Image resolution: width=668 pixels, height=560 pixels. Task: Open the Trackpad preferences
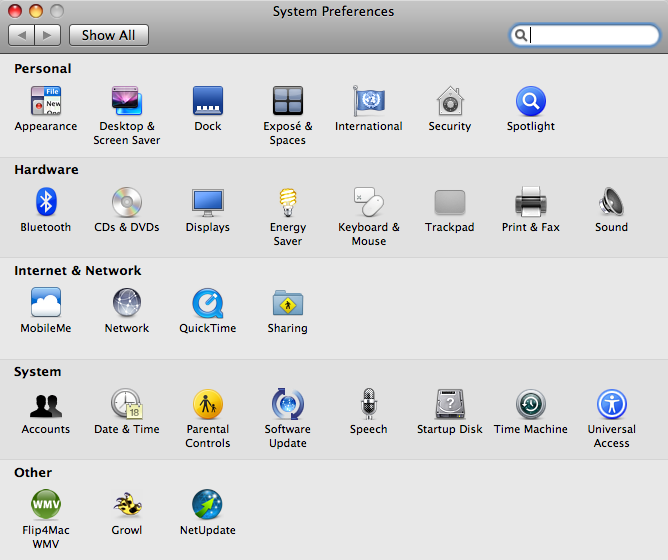(x=449, y=203)
